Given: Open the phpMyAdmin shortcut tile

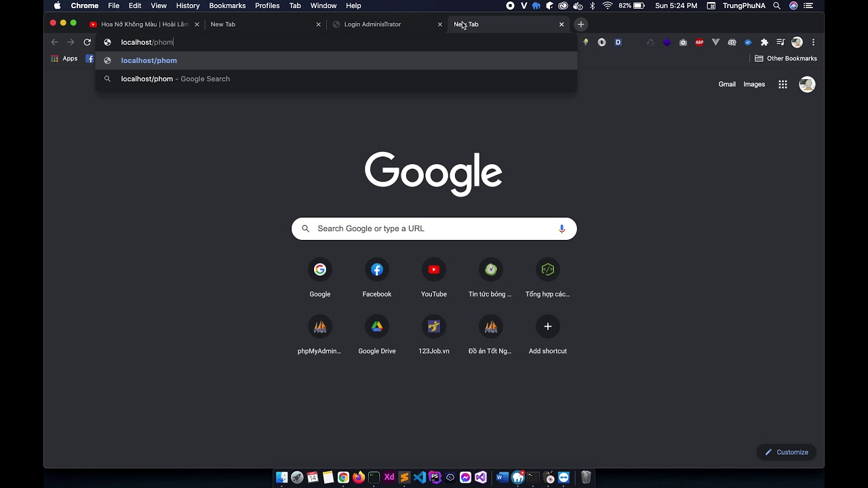Looking at the screenshot, I should click(320, 335).
